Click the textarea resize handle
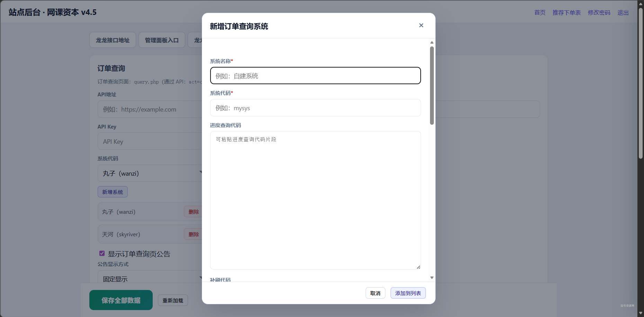 click(418, 267)
